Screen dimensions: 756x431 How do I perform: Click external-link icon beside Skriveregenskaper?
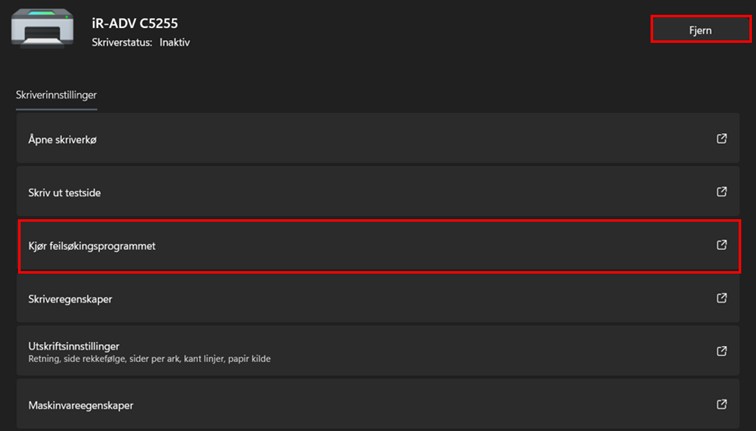tap(722, 298)
